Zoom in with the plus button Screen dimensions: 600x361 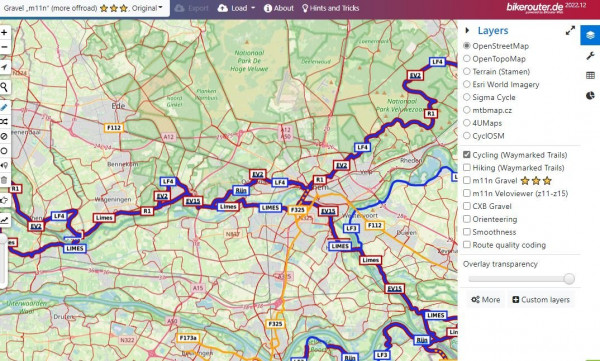coord(4,33)
